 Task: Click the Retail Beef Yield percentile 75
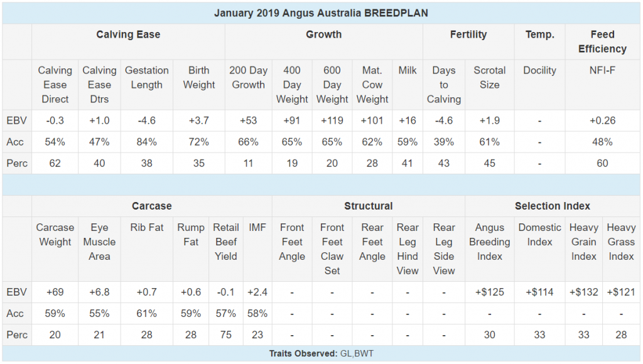[x=225, y=335]
